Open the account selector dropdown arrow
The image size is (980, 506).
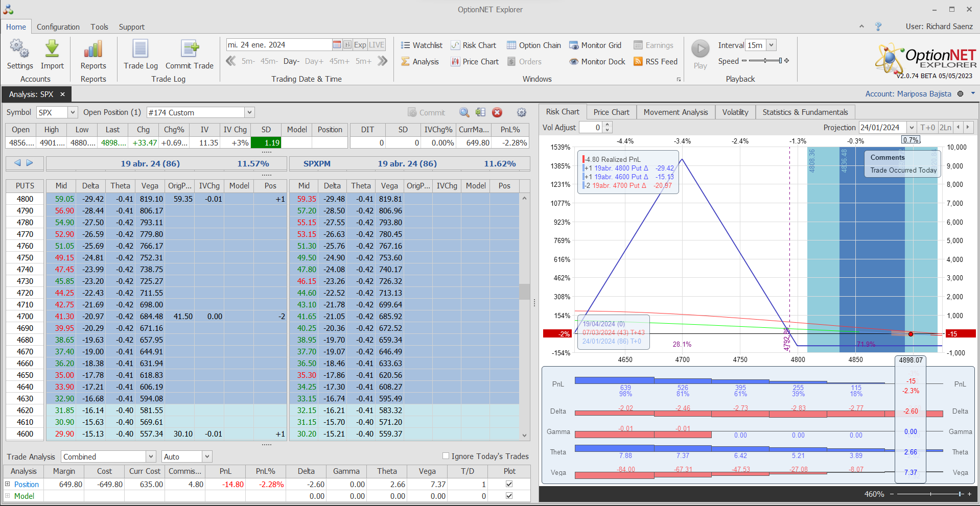pyautogui.click(x=973, y=93)
